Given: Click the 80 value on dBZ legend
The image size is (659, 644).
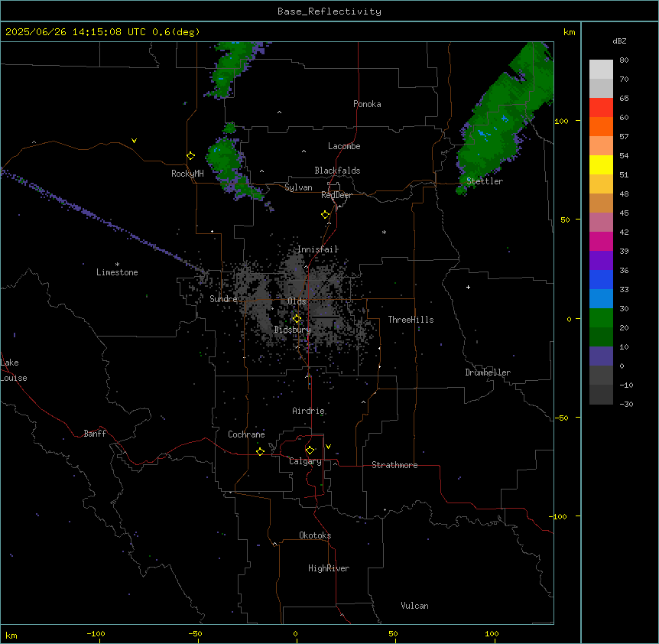Looking at the screenshot, I should pos(624,60).
